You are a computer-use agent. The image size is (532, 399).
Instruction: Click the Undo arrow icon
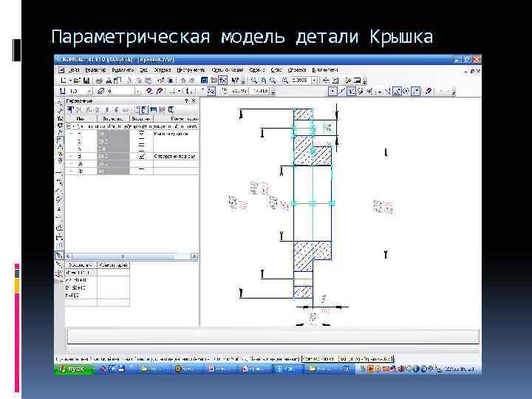183,81
